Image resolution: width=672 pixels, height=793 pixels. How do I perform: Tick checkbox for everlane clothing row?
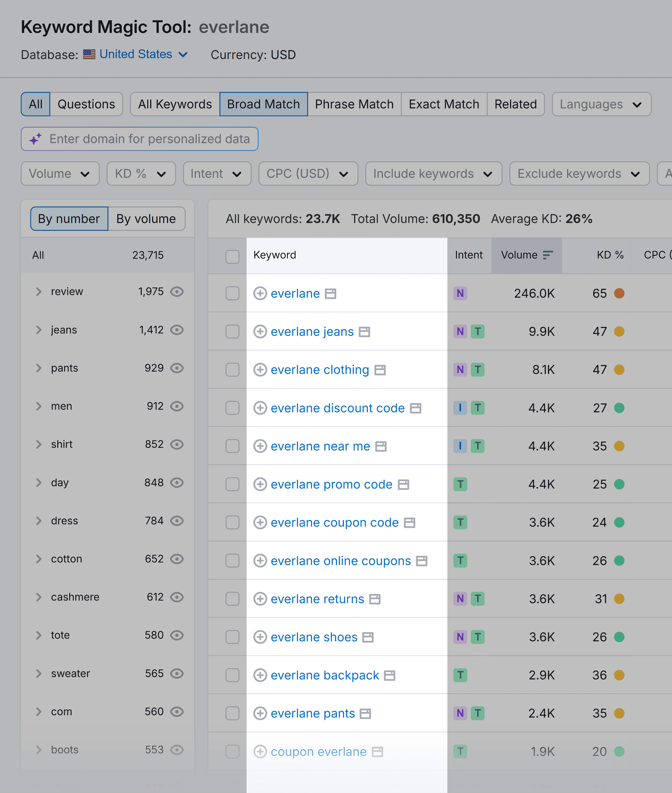pos(232,369)
